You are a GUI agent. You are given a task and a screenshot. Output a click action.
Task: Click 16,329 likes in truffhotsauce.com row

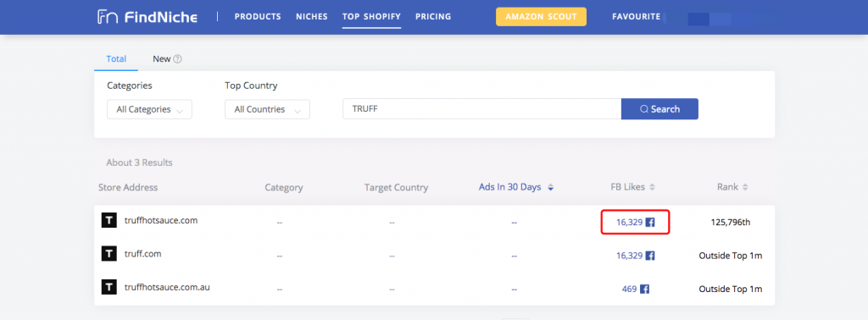pyautogui.click(x=630, y=222)
